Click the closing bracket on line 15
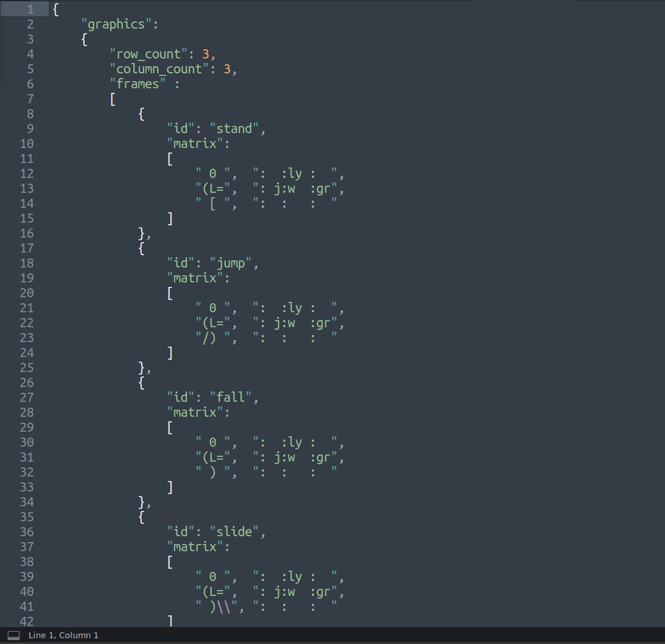665x644 pixels. (170, 219)
